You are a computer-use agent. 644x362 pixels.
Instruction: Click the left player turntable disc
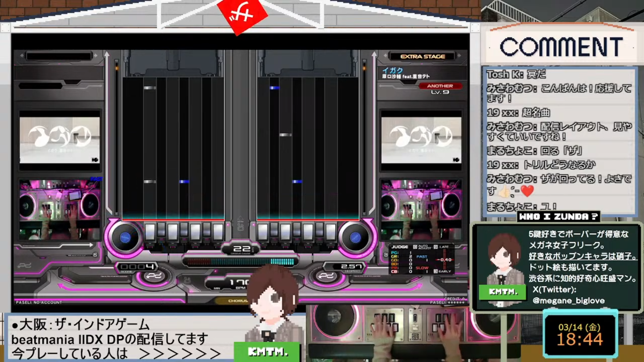click(125, 237)
